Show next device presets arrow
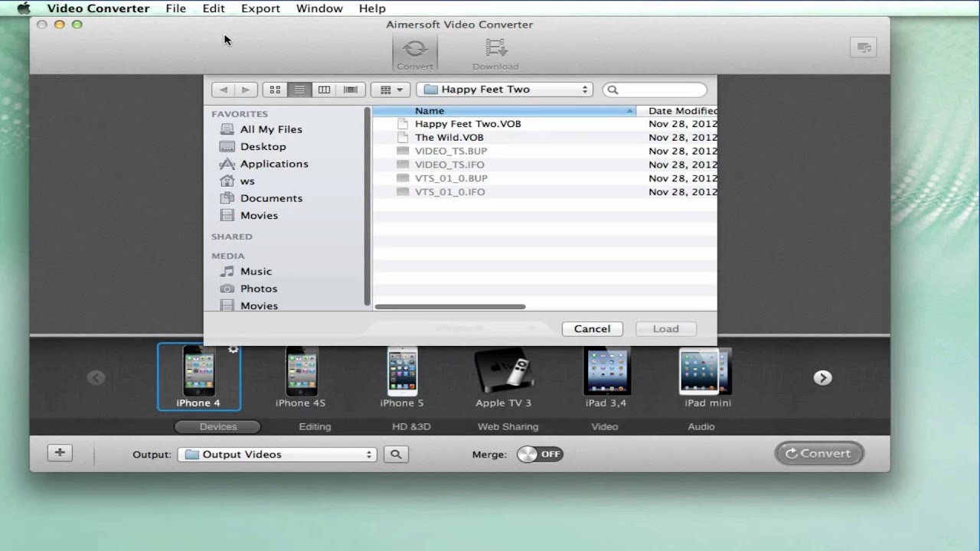The height and width of the screenshot is (551, 980). click(822, 377)
